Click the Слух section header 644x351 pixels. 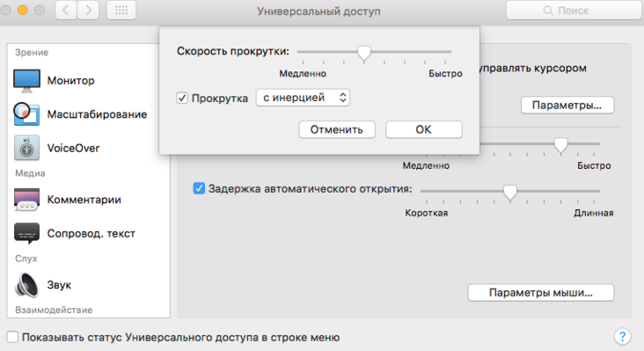point(26,259)
